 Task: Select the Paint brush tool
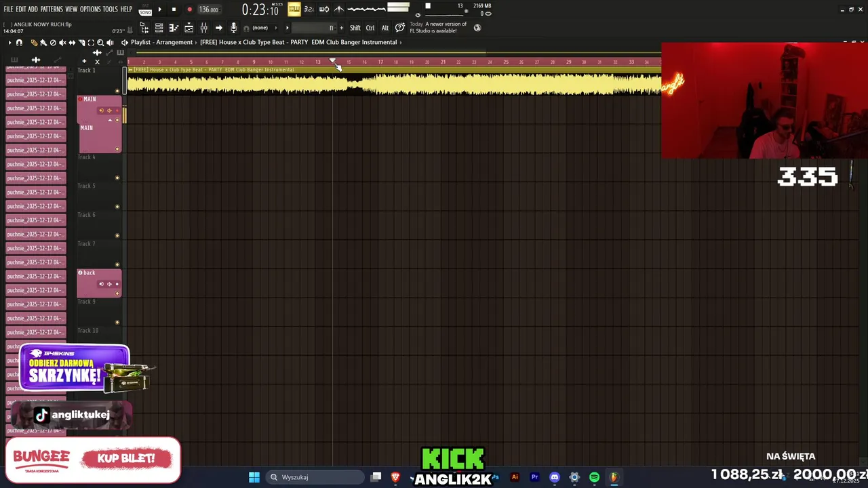(x=43, y=43)
